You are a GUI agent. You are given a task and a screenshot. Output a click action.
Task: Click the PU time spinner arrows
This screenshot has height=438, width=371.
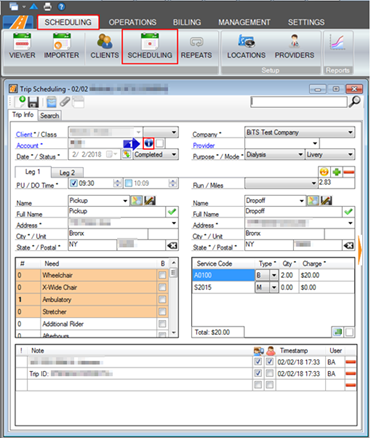pos(117,183)
